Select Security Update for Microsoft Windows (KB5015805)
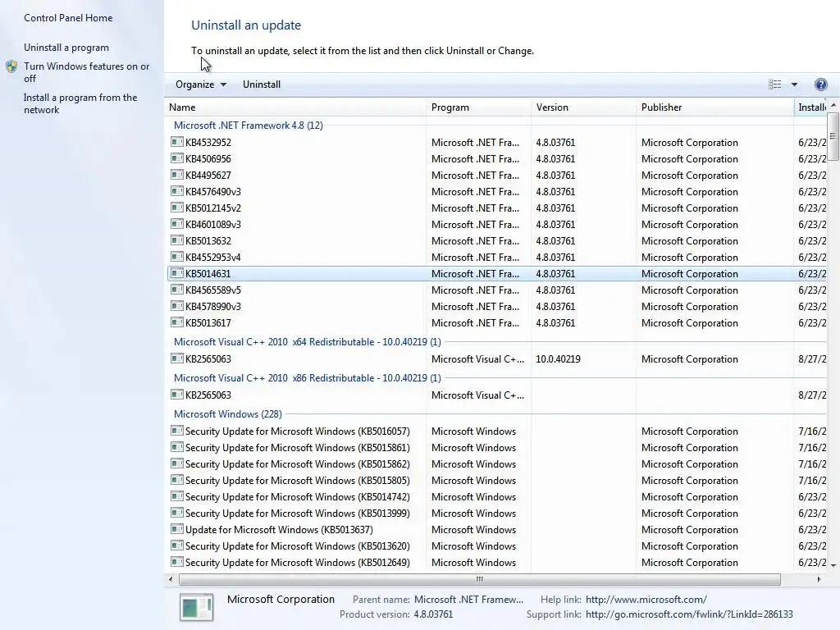 [x=297, y=481]
